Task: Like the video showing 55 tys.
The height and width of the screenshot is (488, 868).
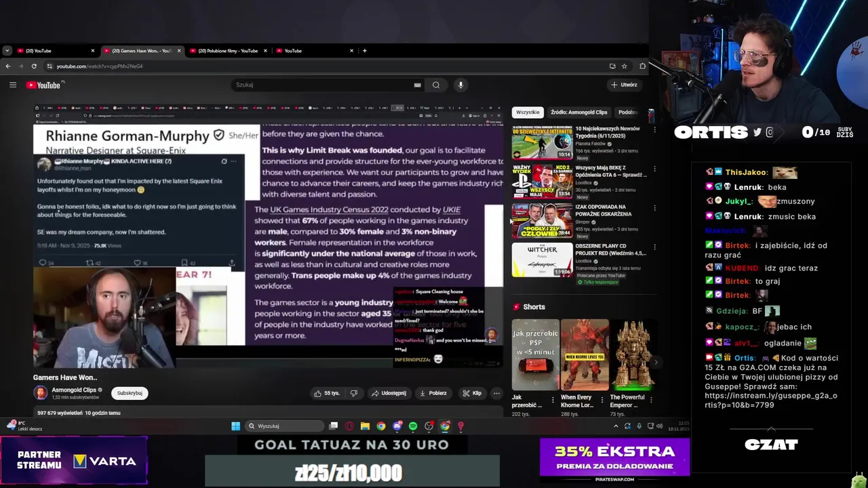Action: click(326, 393)
